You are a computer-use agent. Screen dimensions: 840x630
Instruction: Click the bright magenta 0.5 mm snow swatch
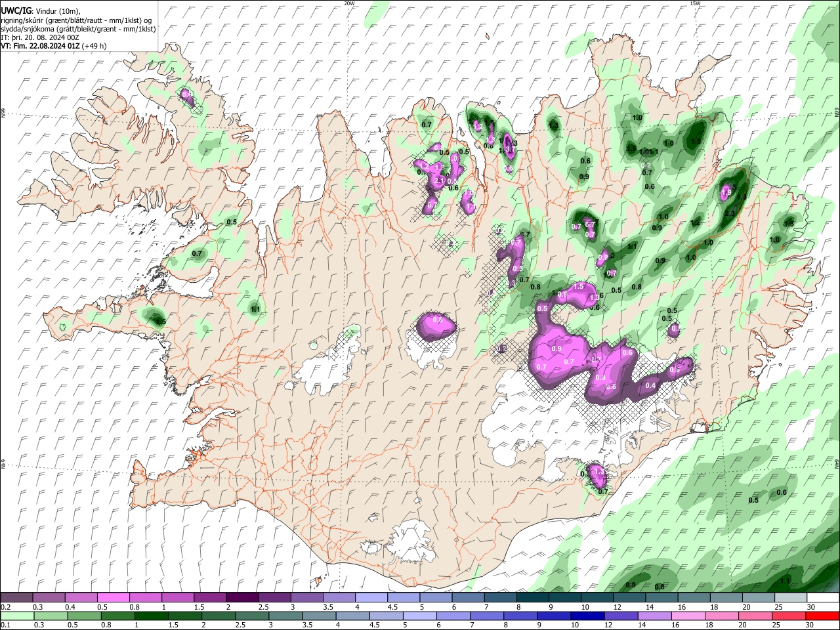(113, 597)
